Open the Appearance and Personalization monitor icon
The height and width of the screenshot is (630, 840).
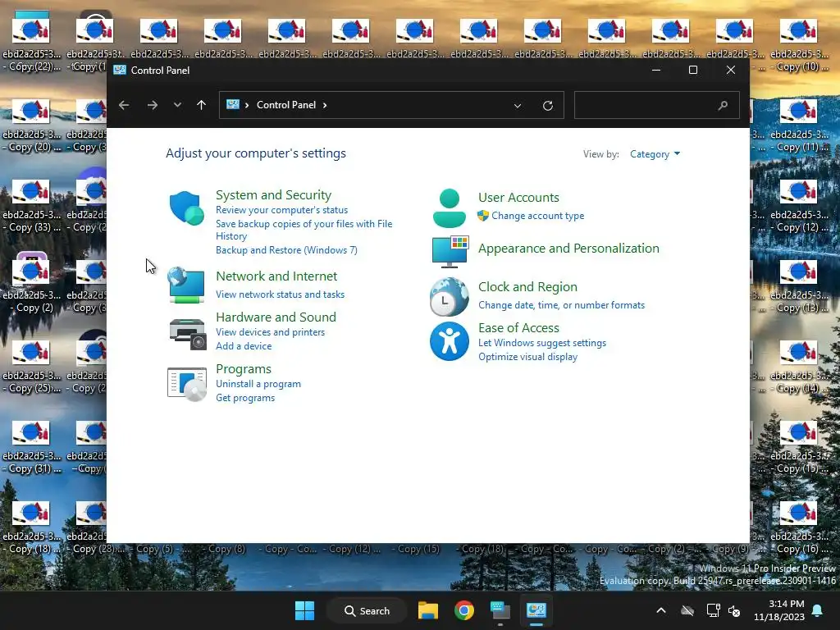click(x=450, y=251)
